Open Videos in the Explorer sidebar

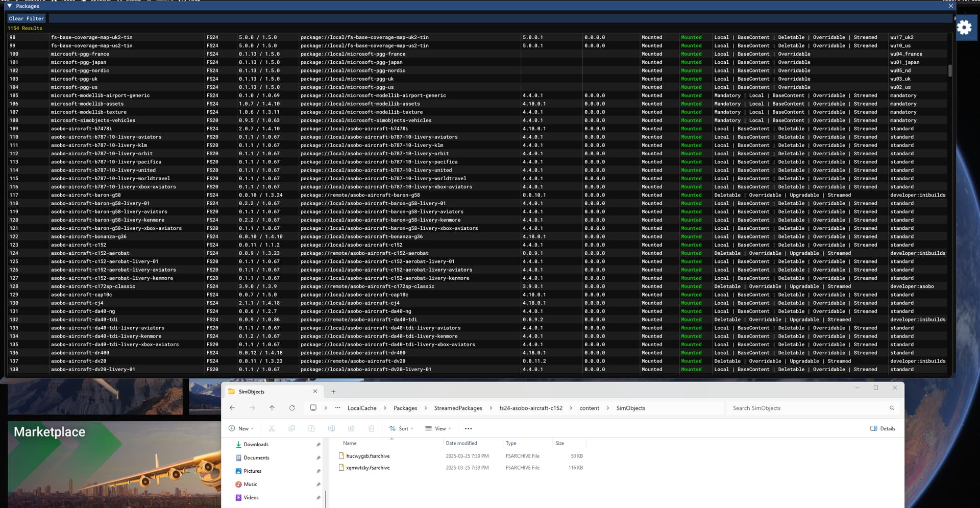(251, 498)
